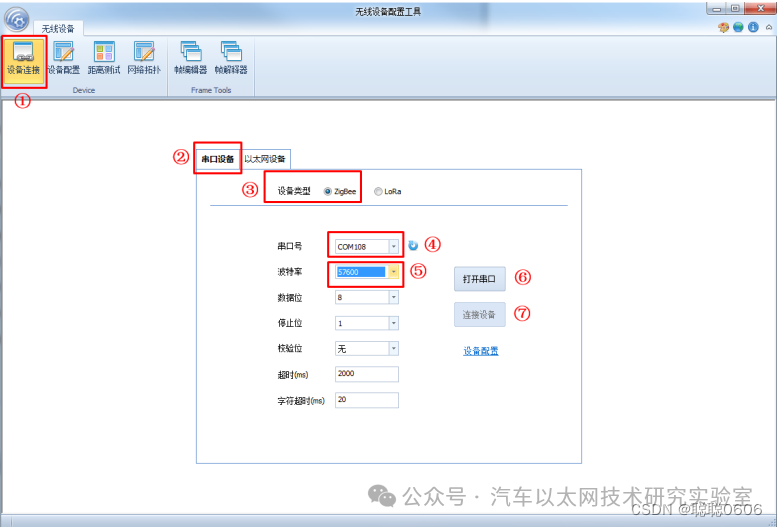Switch to the 以太网设备 tab
This screenshot has height=527, width=777.
click(265, 159)
